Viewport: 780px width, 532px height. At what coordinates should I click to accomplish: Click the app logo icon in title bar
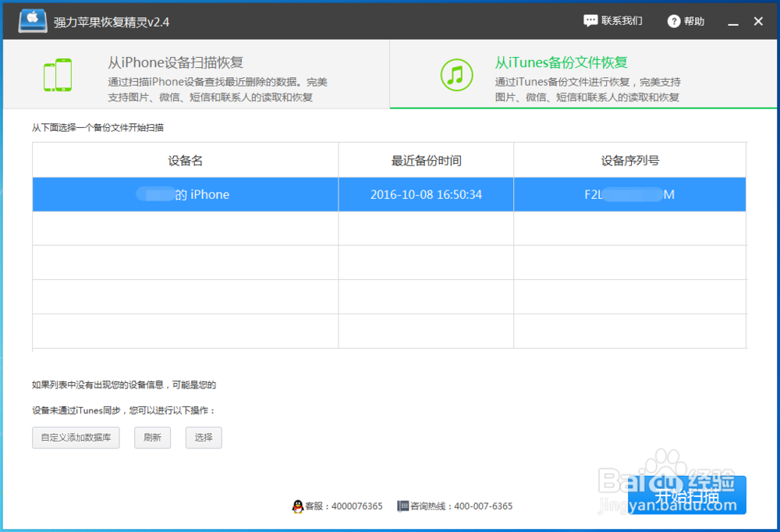(x=31, y=20)
